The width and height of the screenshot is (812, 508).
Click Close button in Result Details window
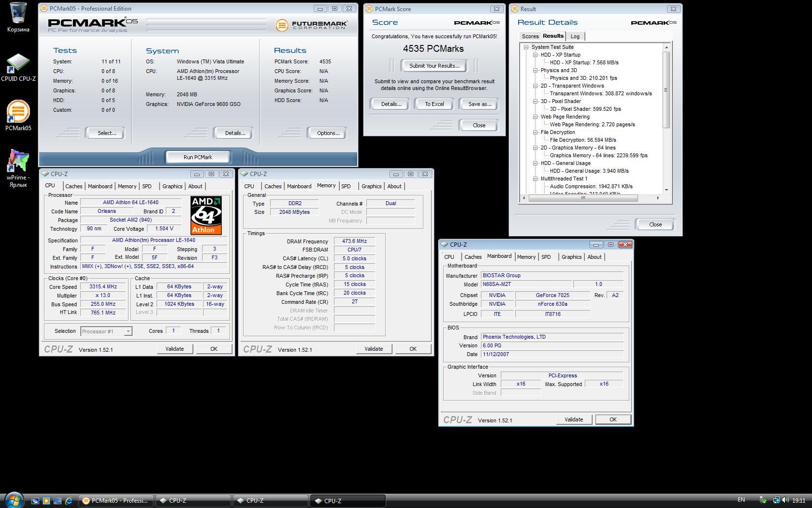click(x=655, y=224)
